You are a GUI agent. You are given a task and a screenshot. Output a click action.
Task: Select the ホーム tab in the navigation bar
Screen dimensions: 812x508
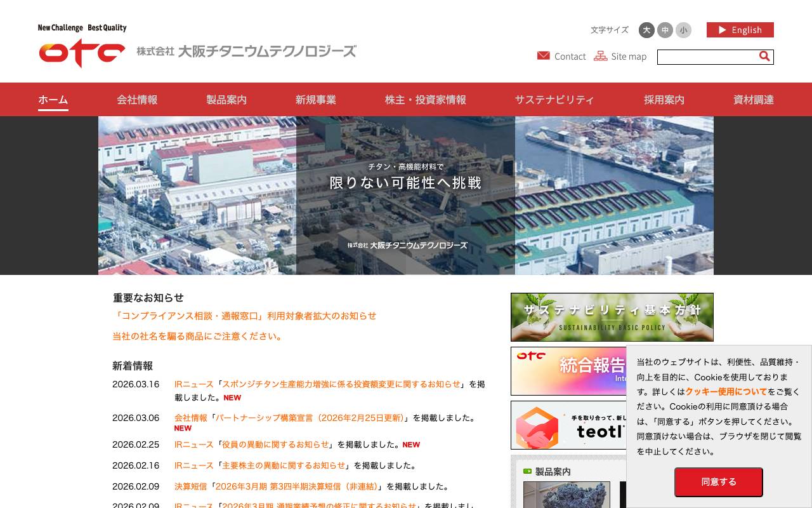click(x=53, y=99)
